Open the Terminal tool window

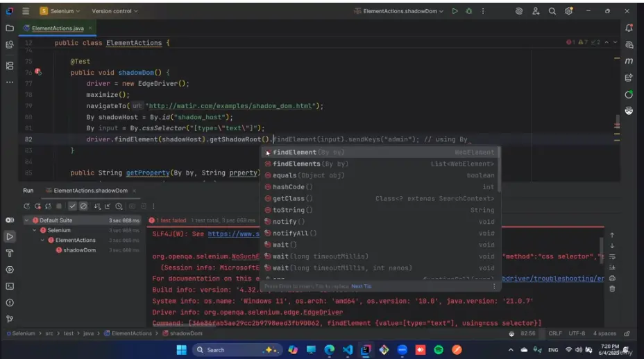point(10,286)
